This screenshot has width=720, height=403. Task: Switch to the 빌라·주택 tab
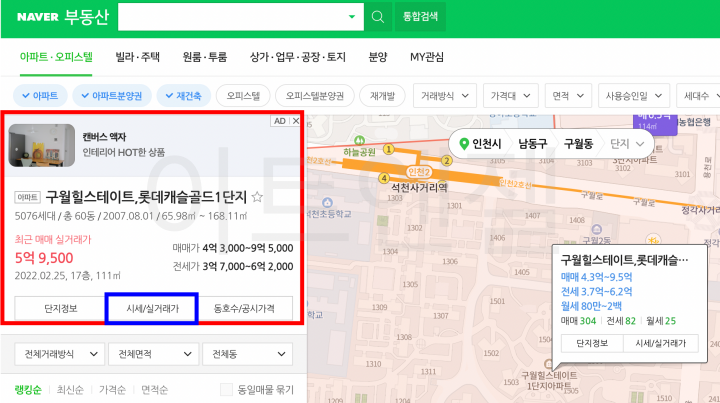point(137,57)
